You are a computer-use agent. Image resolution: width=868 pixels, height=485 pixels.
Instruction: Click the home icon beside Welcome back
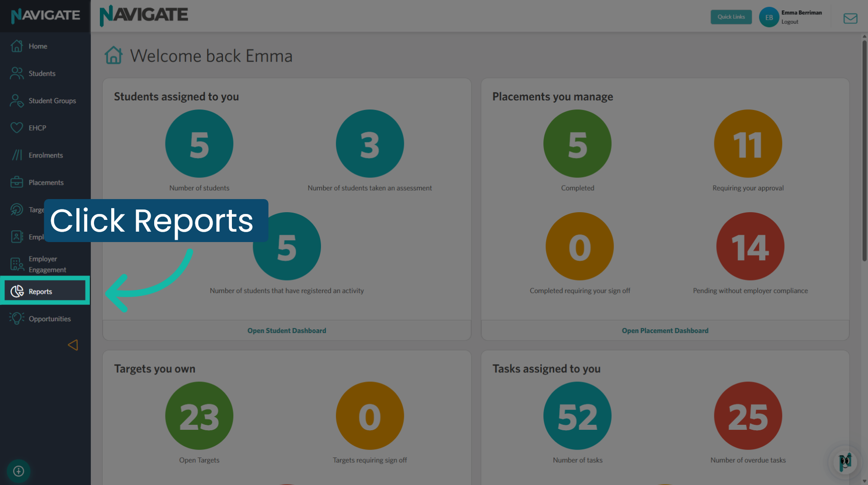(x=113, y=56)
